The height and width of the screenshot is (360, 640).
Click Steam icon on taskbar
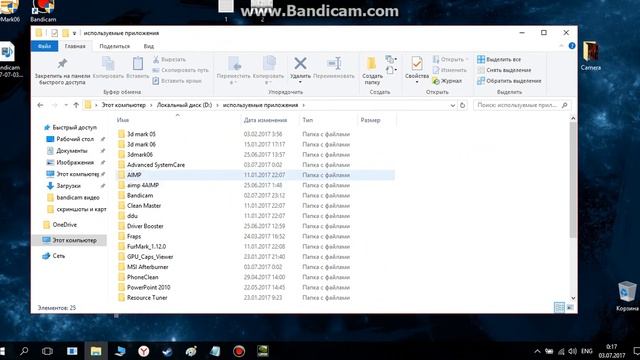point(167,351)
